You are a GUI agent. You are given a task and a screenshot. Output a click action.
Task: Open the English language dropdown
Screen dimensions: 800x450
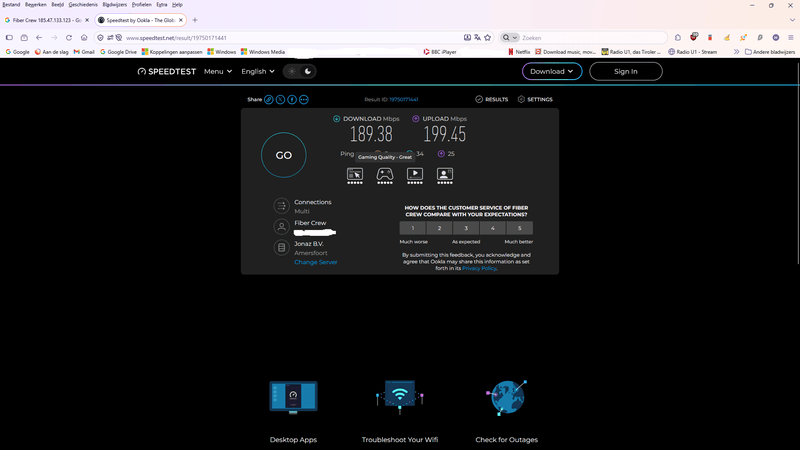(x=258, y=71)
